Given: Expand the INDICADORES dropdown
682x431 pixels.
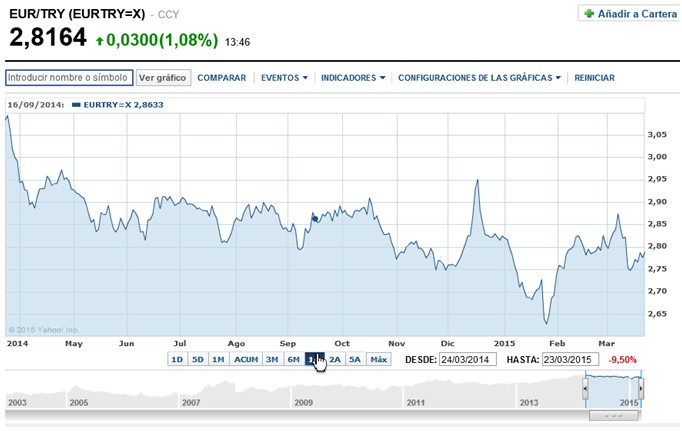Looking at the screenshot, I should (x=353, y=78).
